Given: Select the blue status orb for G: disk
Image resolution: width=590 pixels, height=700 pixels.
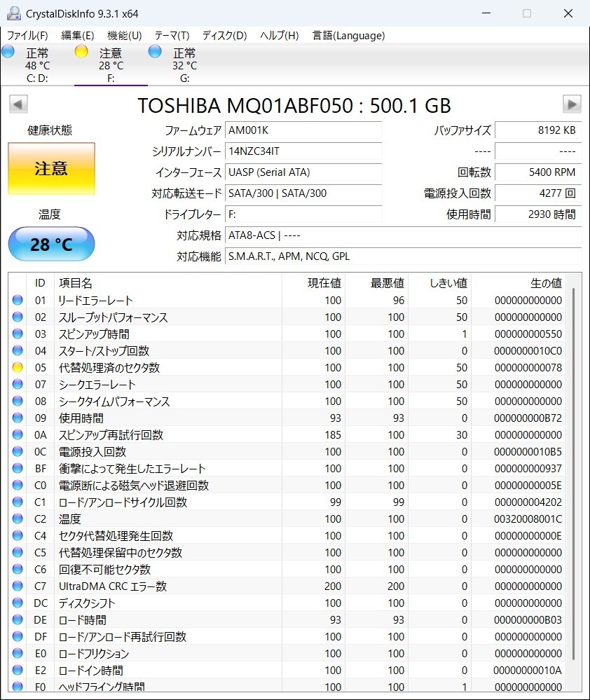Looking at the screenshot, I should tap(155, 51).
